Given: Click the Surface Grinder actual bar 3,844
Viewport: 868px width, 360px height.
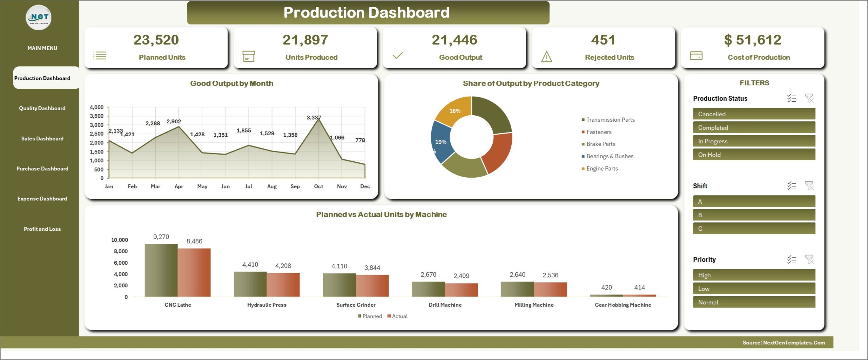Looking at the screenshot, I should [372, 286].
